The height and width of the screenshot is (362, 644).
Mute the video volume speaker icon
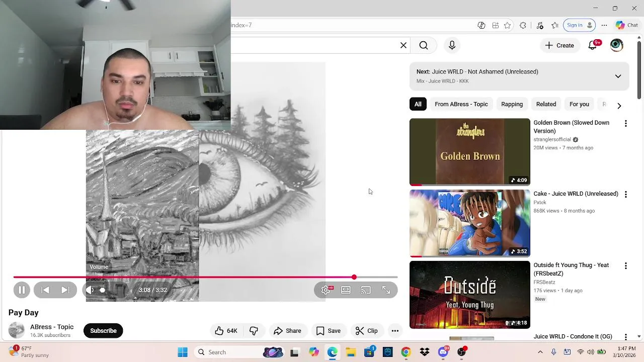point(90,290)
